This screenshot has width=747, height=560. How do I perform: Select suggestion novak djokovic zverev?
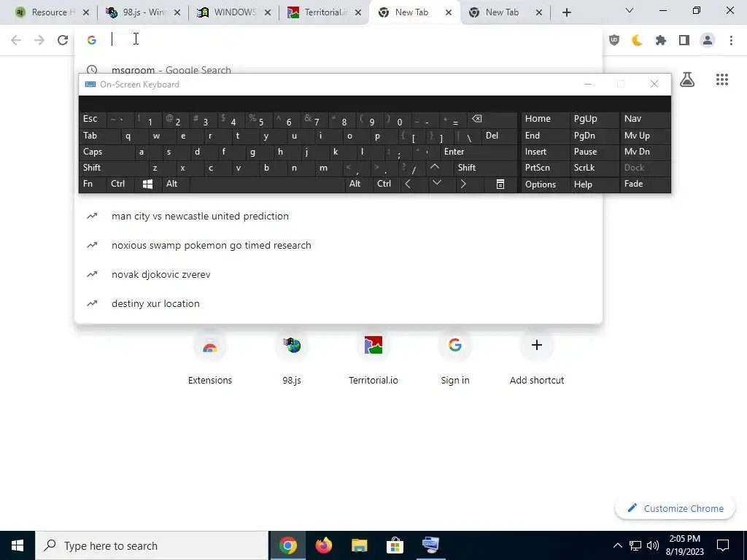click(338, 274)
